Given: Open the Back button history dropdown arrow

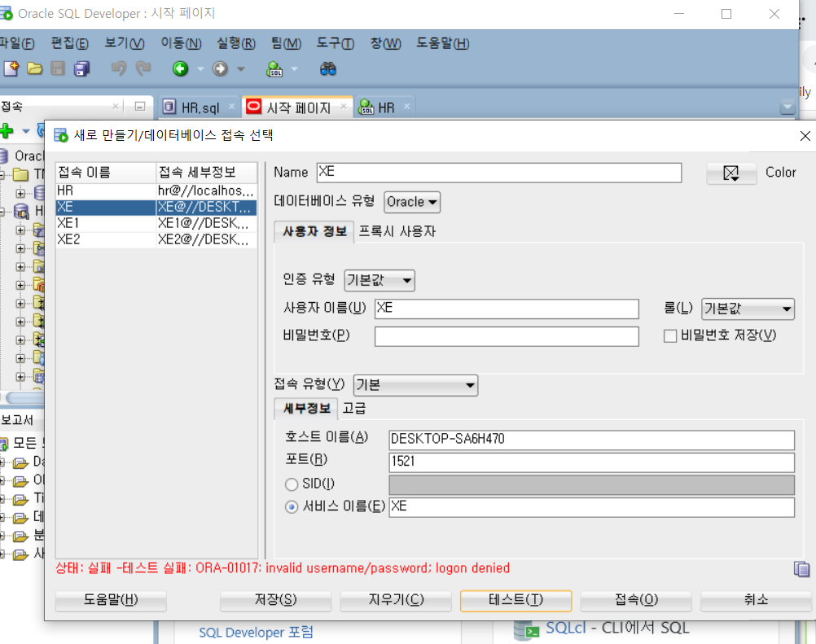Looking at the screenshot, I should (200, 68).
